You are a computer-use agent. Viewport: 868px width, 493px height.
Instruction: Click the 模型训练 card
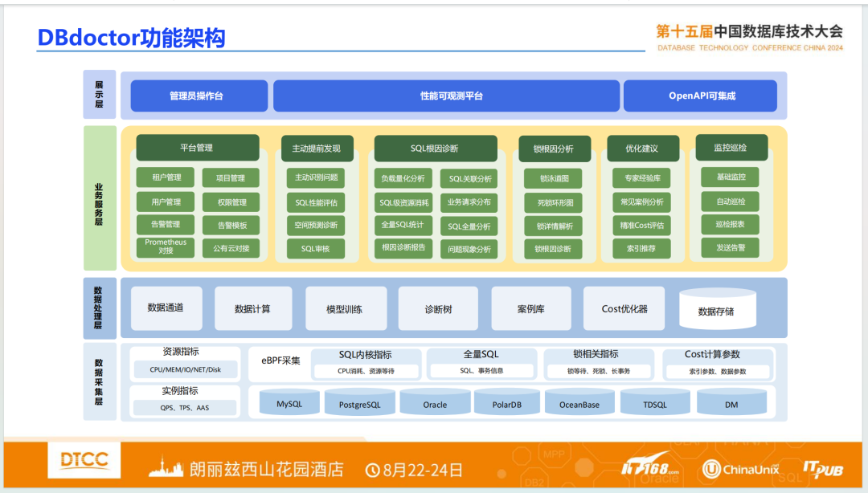pyautogui.click(x=346, y=308)
